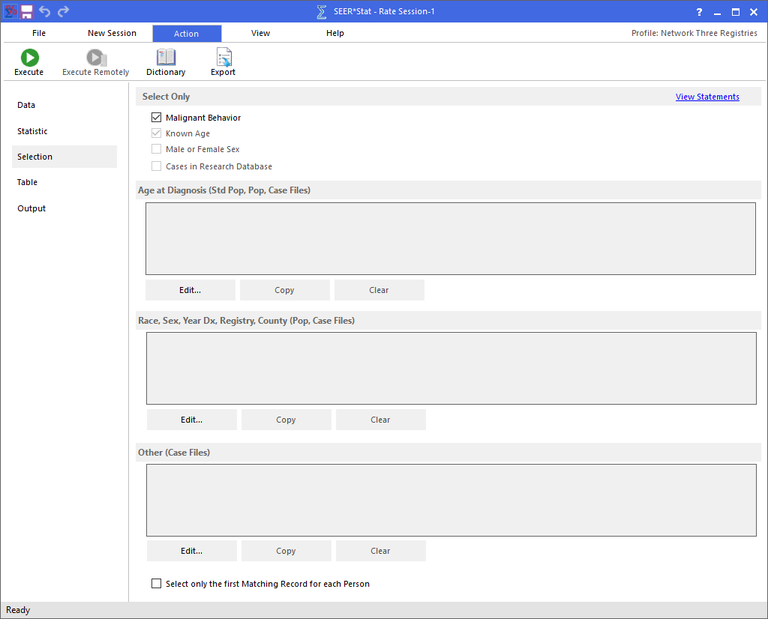Click the undo arrow in title bar

click(x=45, y=11)
